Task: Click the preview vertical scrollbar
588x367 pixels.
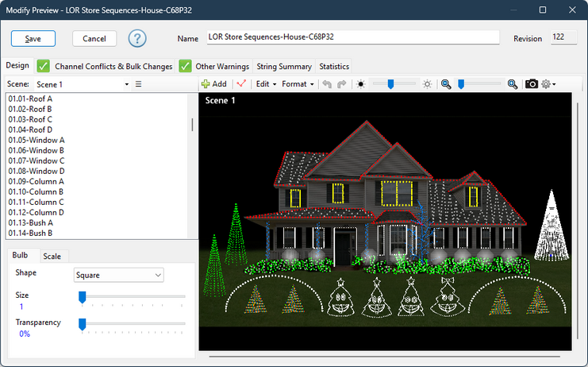Action: 578,222
